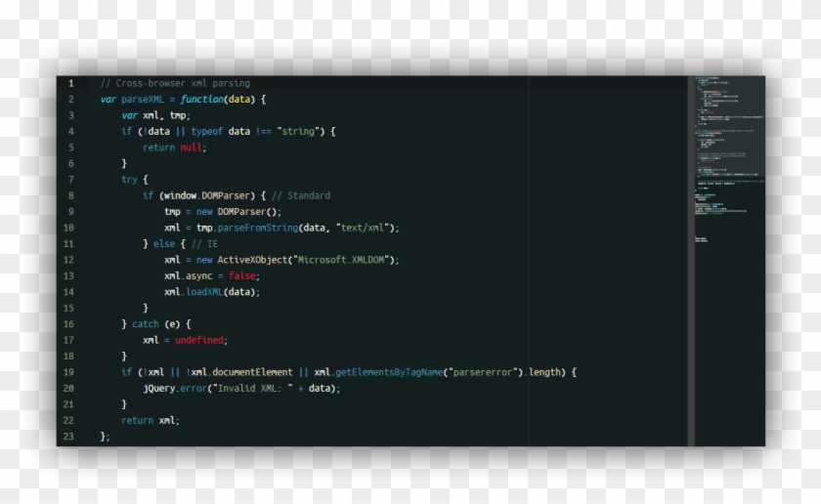Viewport: 821px width, 504px height.
Task: Click the vertical scrollbar beside the minimap
Action: (691, 261)
